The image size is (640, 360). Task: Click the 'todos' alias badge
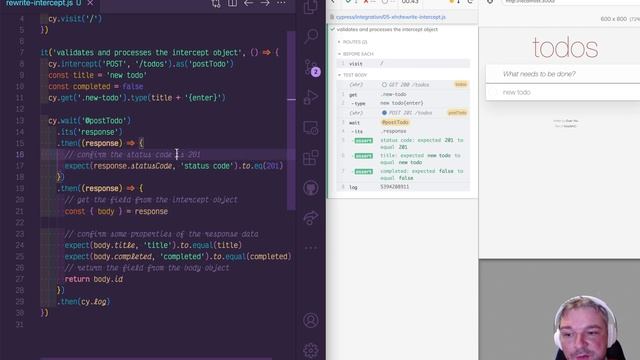click(461, 84)
